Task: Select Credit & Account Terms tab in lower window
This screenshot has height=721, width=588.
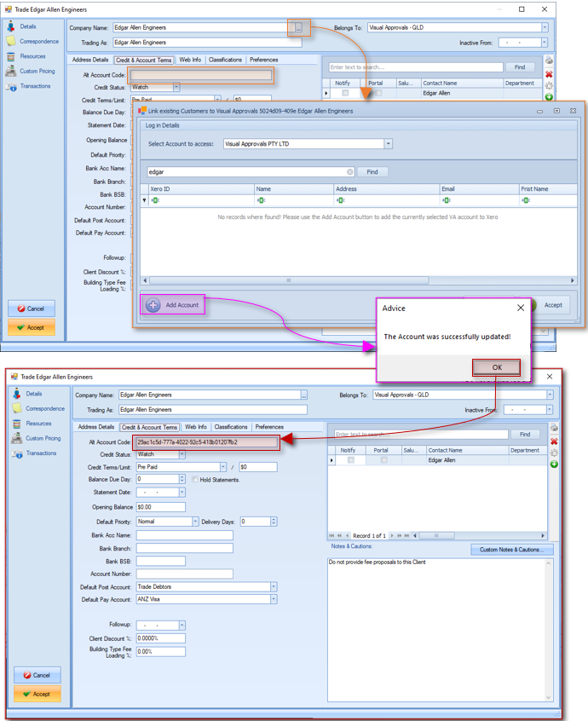Action: [149, 427]
